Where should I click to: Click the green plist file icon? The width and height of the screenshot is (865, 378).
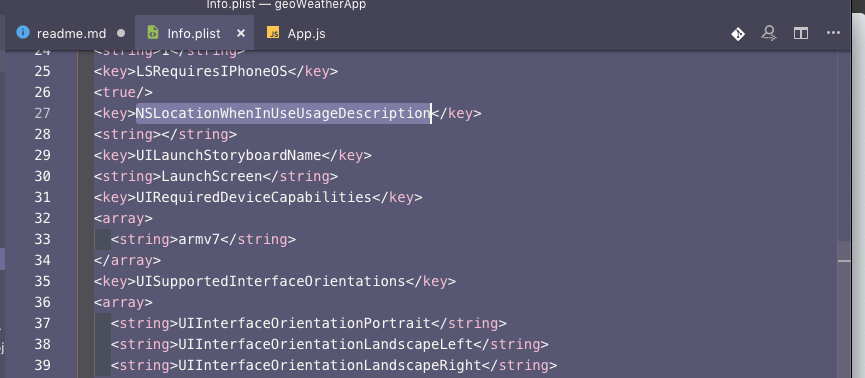[x=153, y=33]
